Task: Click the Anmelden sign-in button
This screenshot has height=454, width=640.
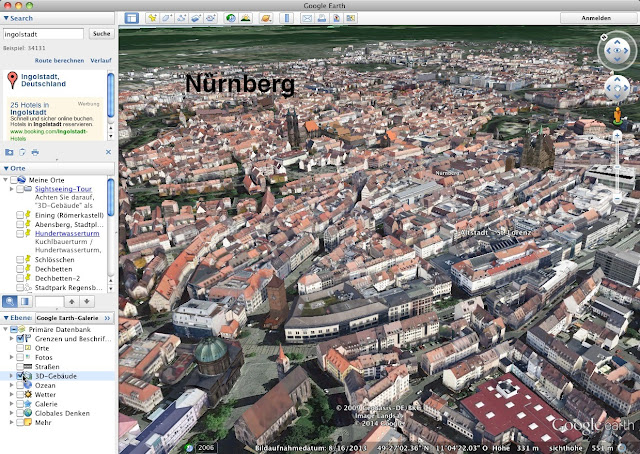Action: click(596, 18)
